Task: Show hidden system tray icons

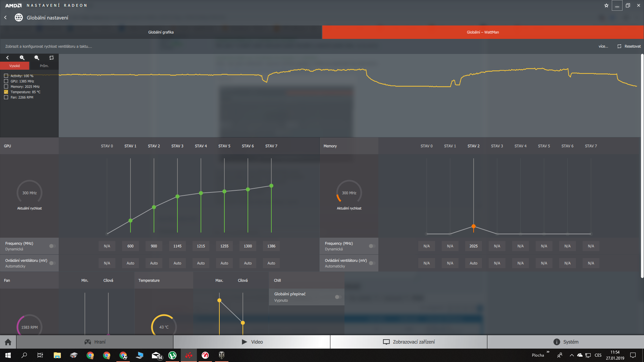Action: pyautogui.click(x=572, y=355)
